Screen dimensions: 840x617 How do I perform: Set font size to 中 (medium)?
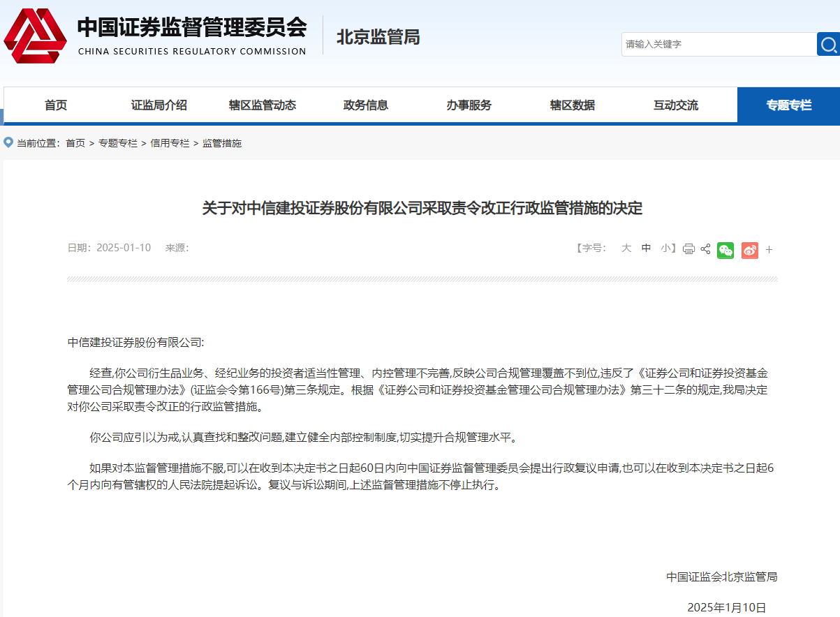tap(646, 248)
